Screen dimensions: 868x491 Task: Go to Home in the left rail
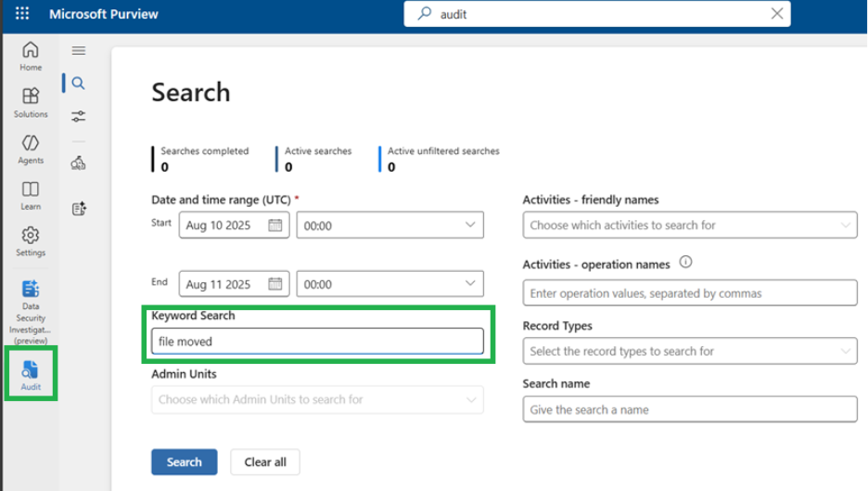tap(31, 57)
